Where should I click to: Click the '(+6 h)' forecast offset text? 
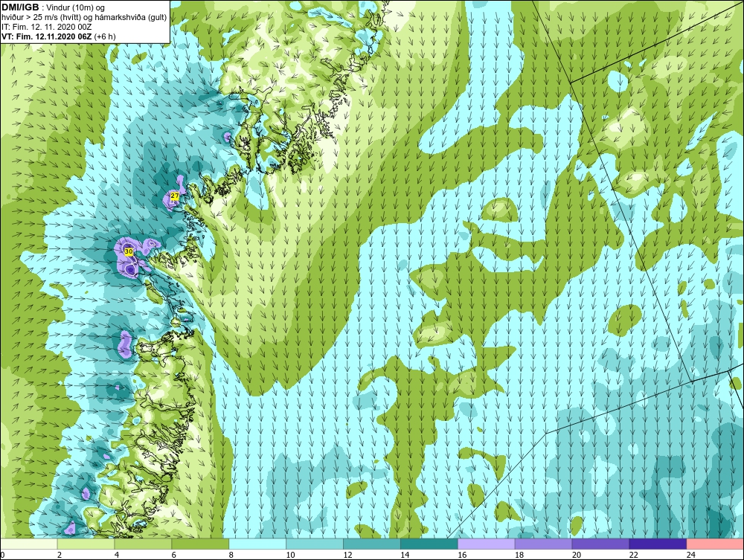pos(105,36)
